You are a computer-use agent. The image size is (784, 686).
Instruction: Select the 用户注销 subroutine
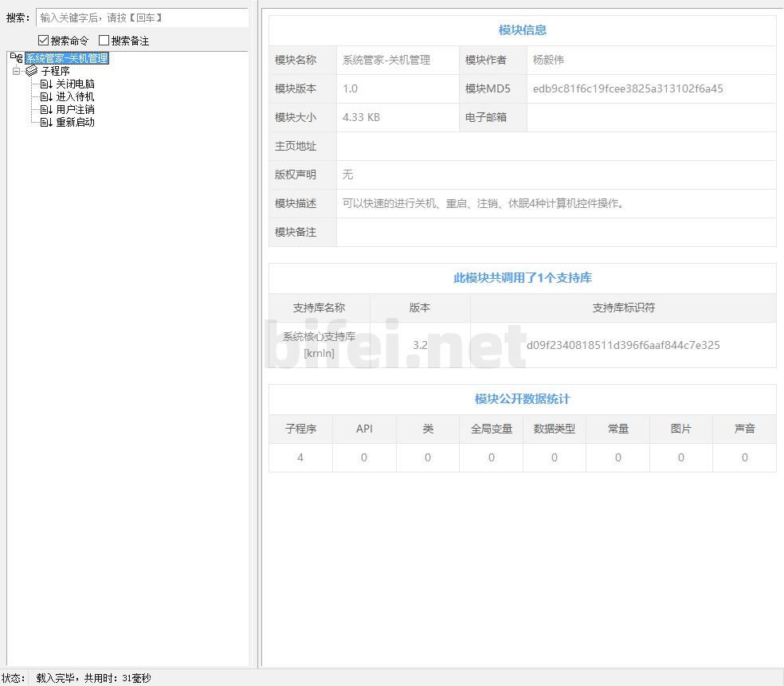coord(76,109)
